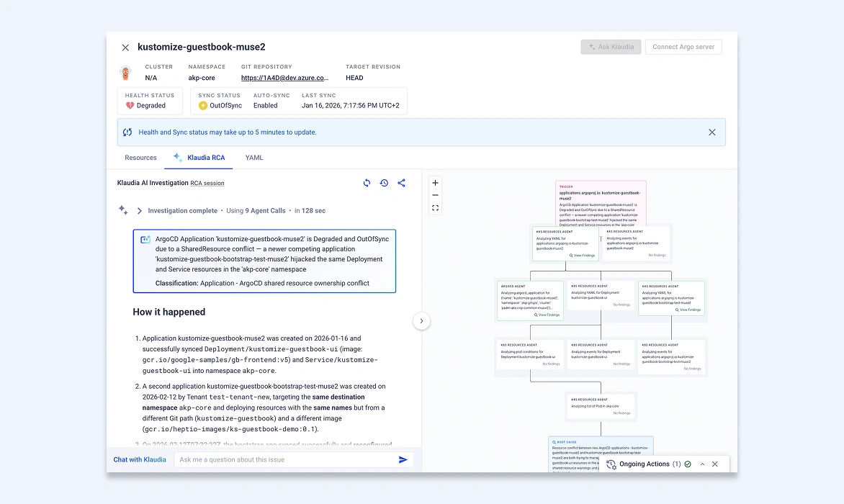Screen dimensions: 844x504
Task: Click the Klaudia sparkle icon beside Investigation complete
Action: (123, 210)
